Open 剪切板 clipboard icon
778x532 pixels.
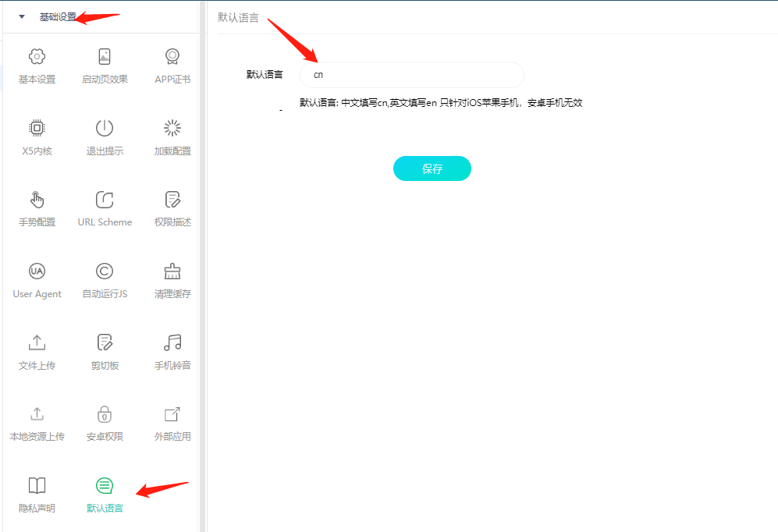[105, 342]
